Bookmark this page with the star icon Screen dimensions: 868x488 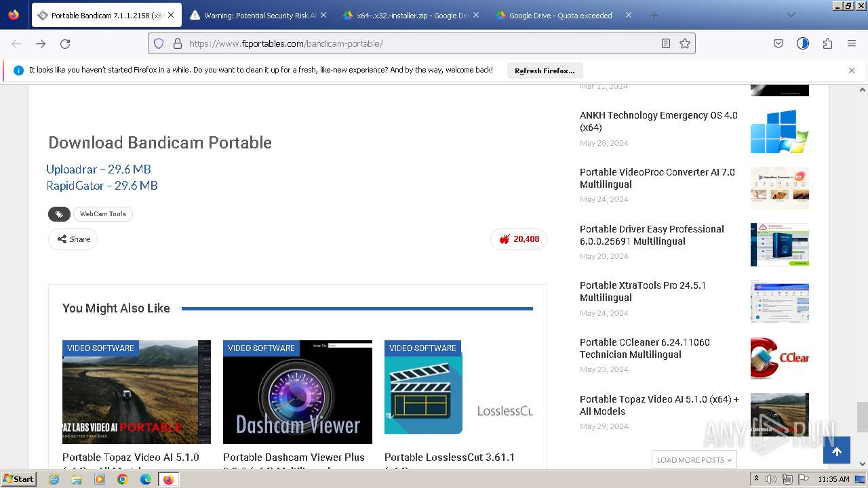685,43
